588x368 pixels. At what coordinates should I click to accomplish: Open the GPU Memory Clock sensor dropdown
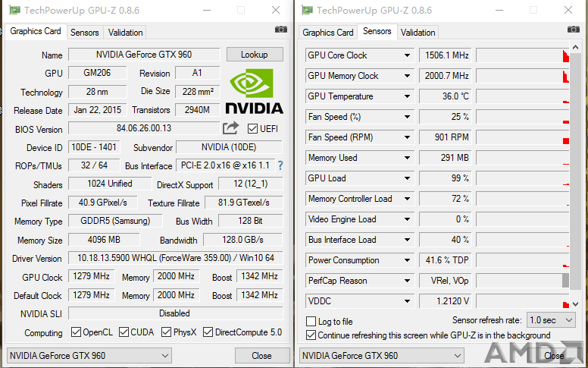(407, 76)
